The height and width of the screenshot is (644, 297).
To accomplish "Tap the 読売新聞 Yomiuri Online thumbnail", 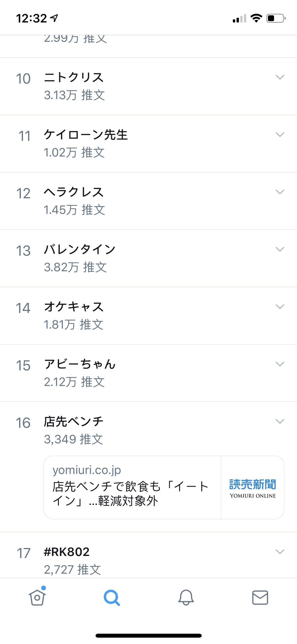I will coord(253,487).
